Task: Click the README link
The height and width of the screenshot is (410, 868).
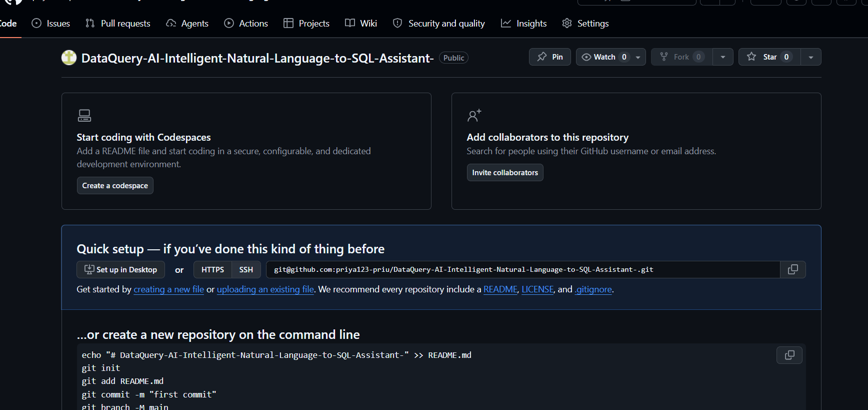Action: pyautogui.click(x=500, y=289)
